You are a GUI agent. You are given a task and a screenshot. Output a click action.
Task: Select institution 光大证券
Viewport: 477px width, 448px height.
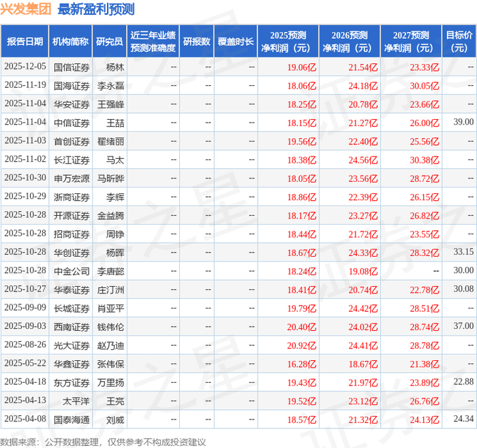point(72,345)
